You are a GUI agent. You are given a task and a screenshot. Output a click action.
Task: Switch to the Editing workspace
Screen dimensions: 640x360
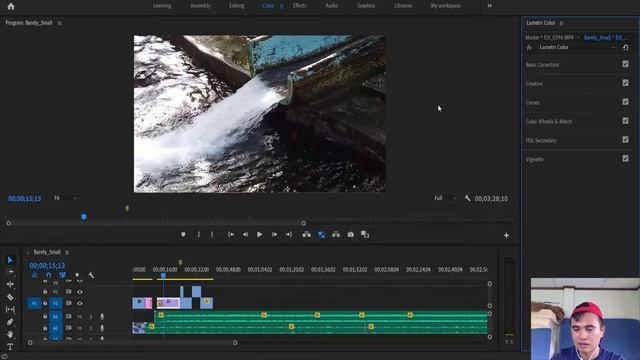[x=236, y=6]
